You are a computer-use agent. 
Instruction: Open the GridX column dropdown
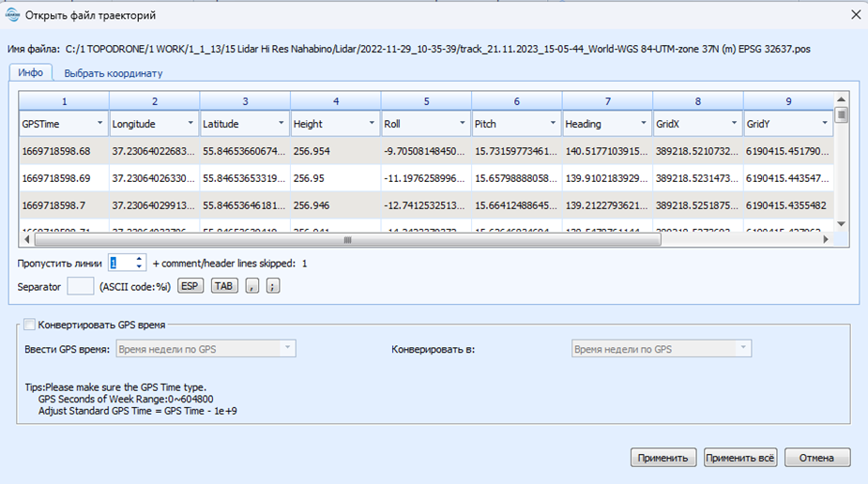(x=734, y=123)
